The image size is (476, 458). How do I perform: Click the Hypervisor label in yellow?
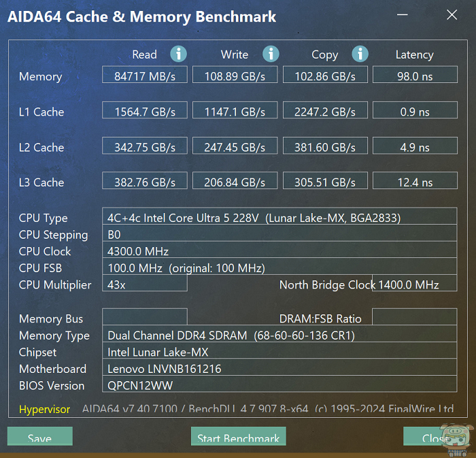[44, 409]
